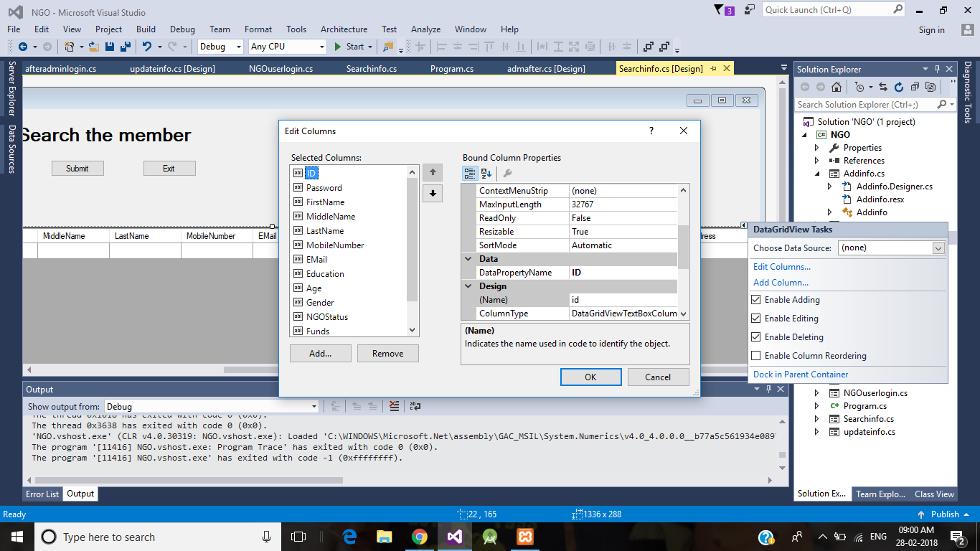The image size is (980, 551).
Task: Open the Team Explorer tab
Action: [880, 494]
